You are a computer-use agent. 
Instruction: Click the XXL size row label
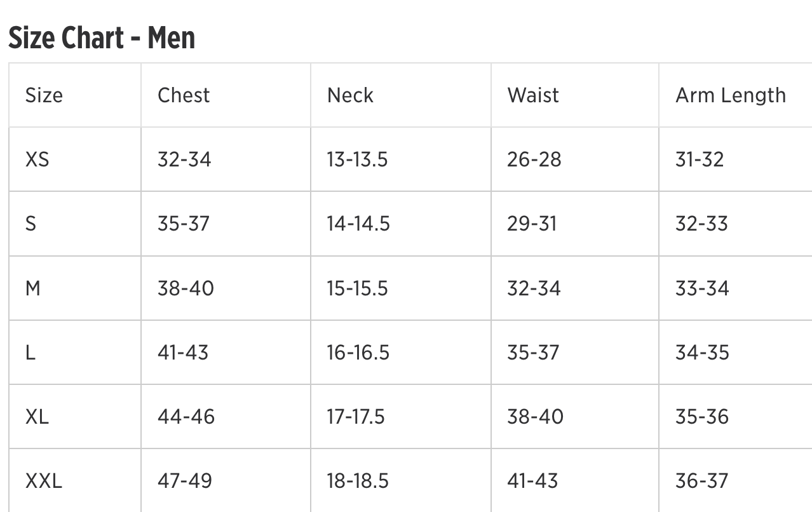tap(44, 481)
